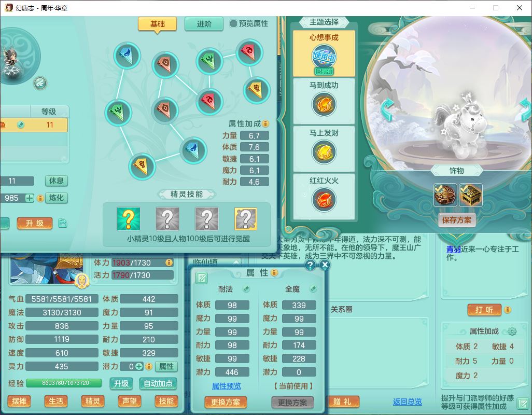Open the 属性 panel help question icon
Image resolution: width=532 pixels, height=415 pixels.
[310, 265]
